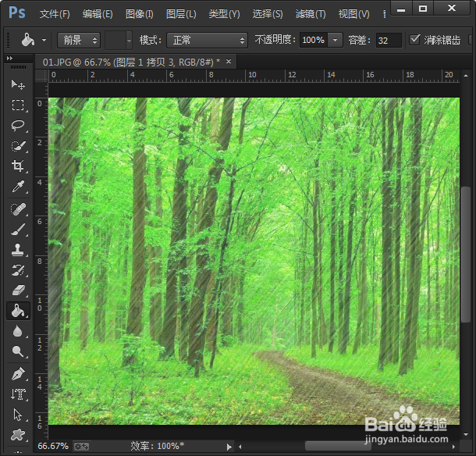Open the 图像(I) menu

pyautogui.click(x=140, y=14)
